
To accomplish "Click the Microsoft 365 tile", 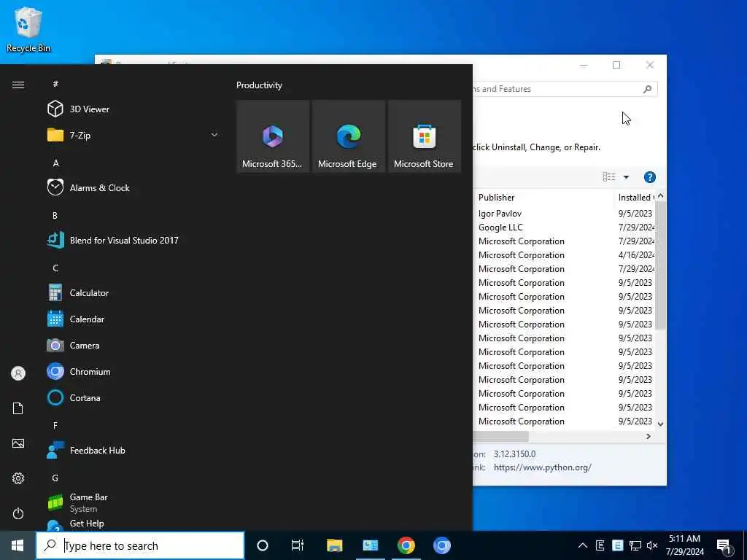I will coord(273,136).
